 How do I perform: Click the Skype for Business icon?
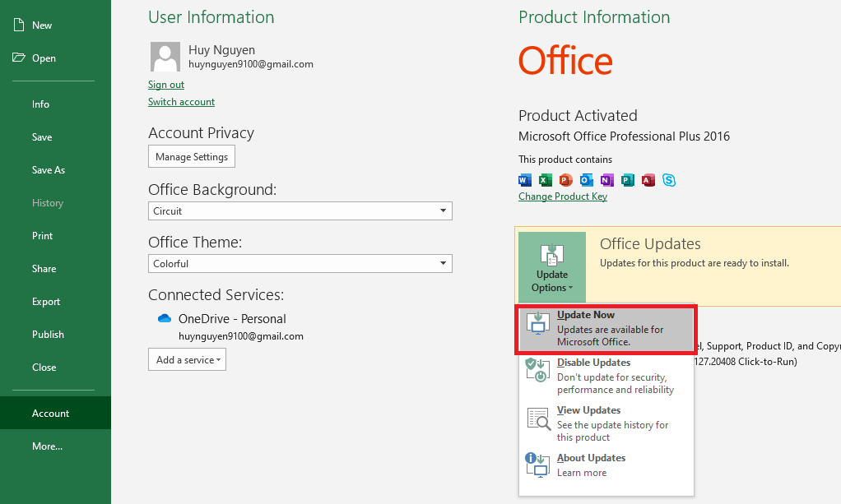pos(669,180)
